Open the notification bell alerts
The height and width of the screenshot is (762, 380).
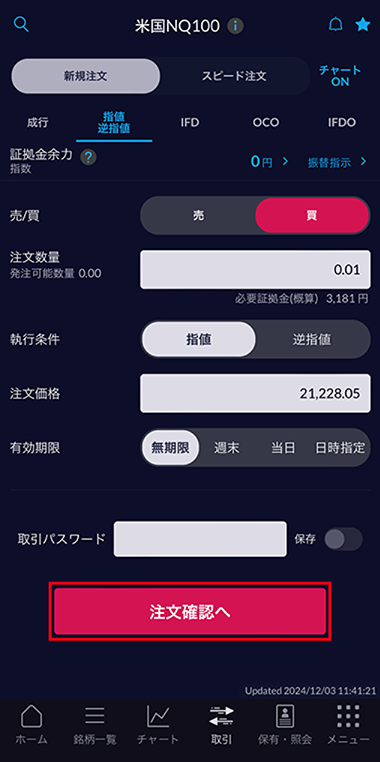coord(335,24)
